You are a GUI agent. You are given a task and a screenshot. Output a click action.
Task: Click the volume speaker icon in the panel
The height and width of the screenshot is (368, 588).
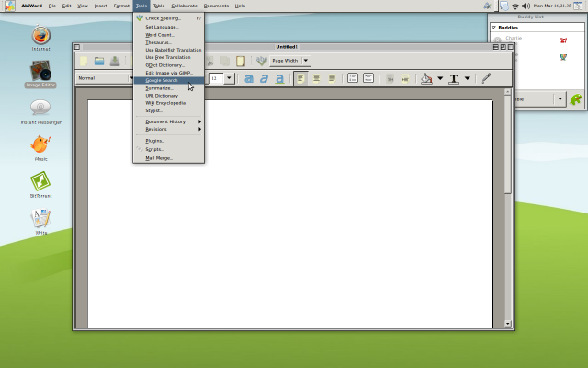526,6
